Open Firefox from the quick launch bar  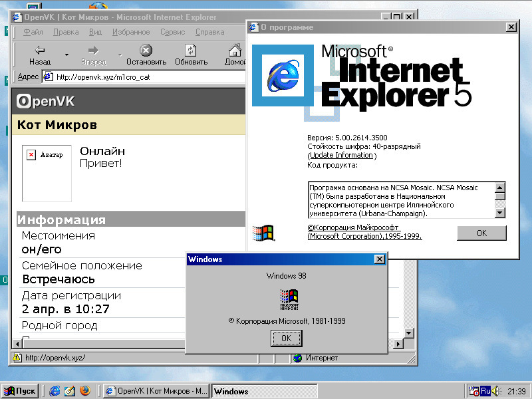[84, 391]
